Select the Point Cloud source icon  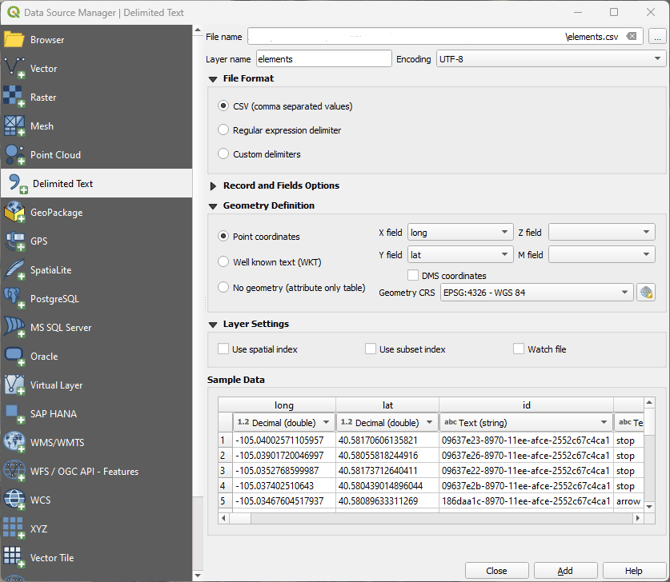(x=14, y=155)
